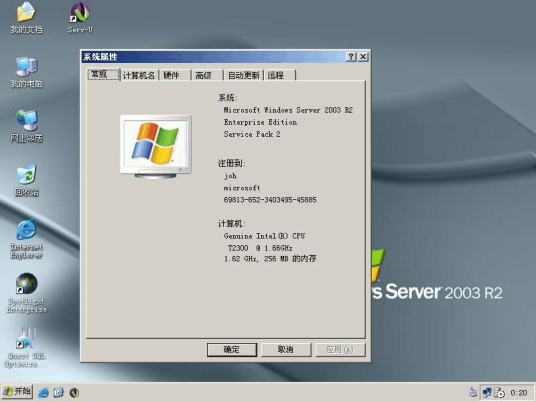Click the registered user name joh
The width and height of the screenshot is (536, 402).
tap(230, 176)
